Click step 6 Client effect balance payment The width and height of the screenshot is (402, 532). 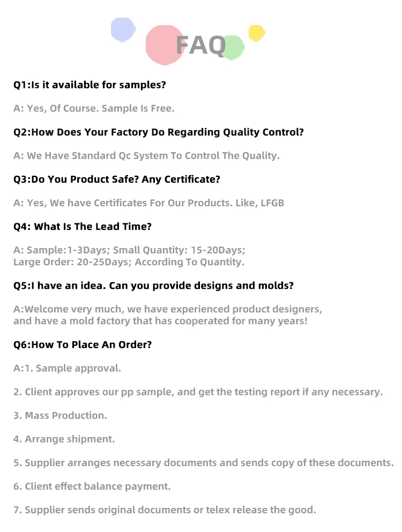coord(92,486)
